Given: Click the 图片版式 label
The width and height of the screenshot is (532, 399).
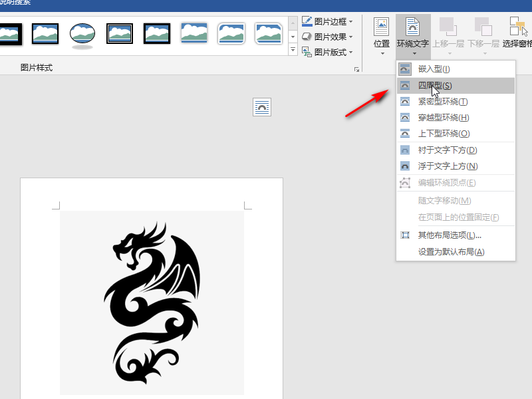Looking at the screenshot, I should (x=330, y=53).
